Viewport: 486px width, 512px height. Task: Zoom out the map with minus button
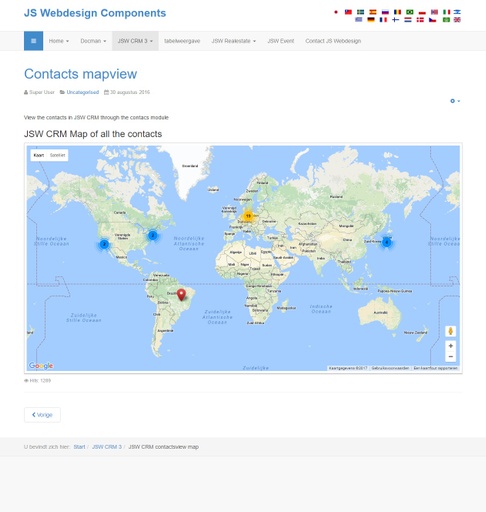(451, 357)
